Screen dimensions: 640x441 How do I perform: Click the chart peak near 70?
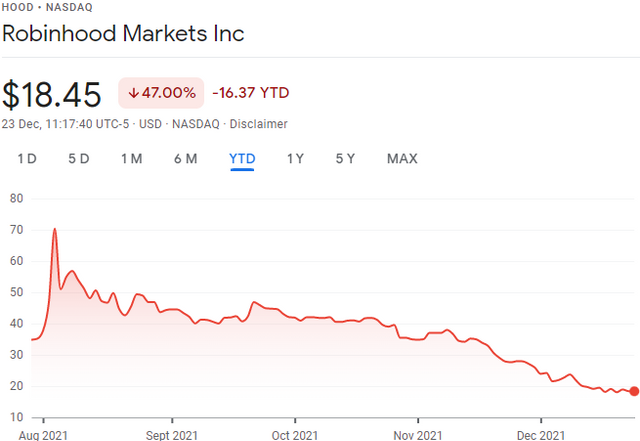click(x=54, y=230)
